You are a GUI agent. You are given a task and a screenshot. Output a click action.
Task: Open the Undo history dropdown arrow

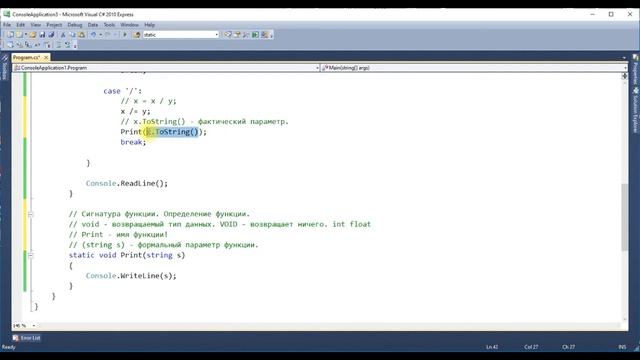point(100,35)
